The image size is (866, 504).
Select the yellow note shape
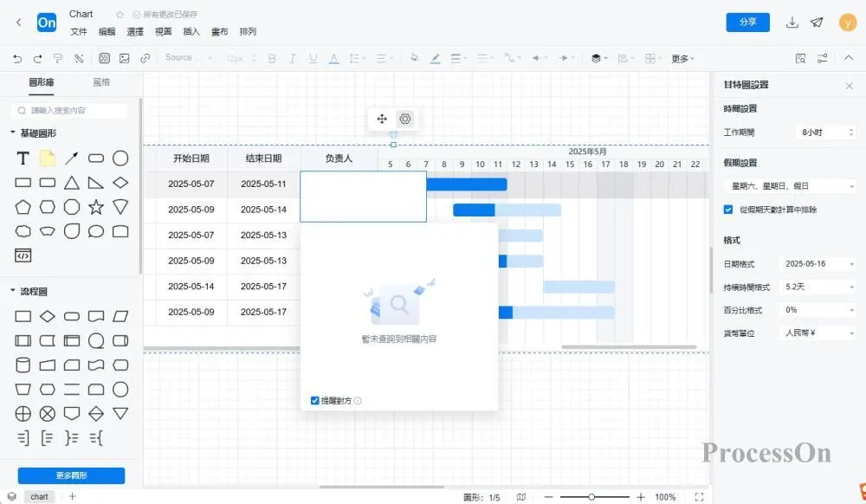click(48, 158)
